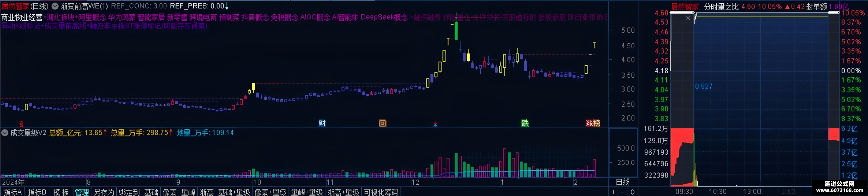Expand the 渐变前高WE indicator dropdown
The image size is (868, 196).
pos(55,6)
